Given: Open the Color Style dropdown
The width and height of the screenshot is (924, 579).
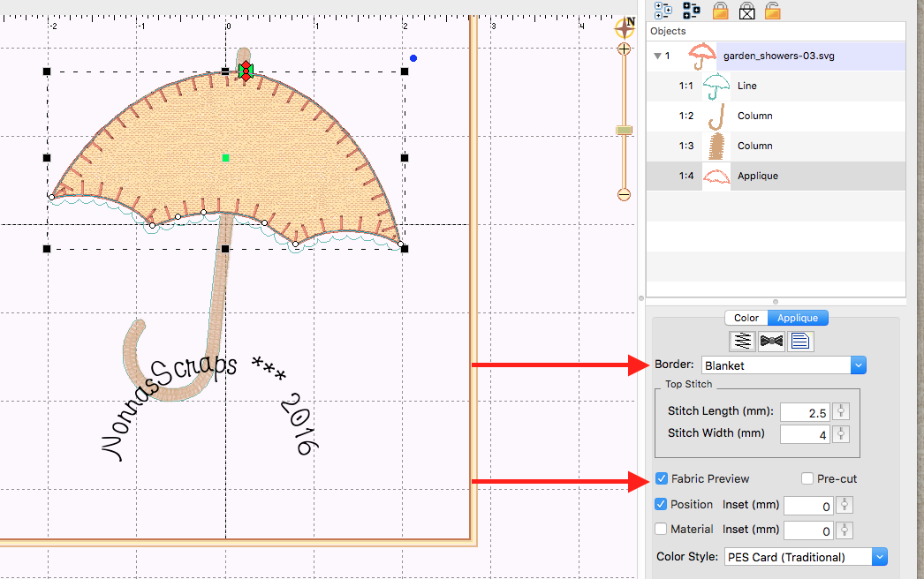Looking at the screenshot, I should pyautogui.click(x=805, y=557).
